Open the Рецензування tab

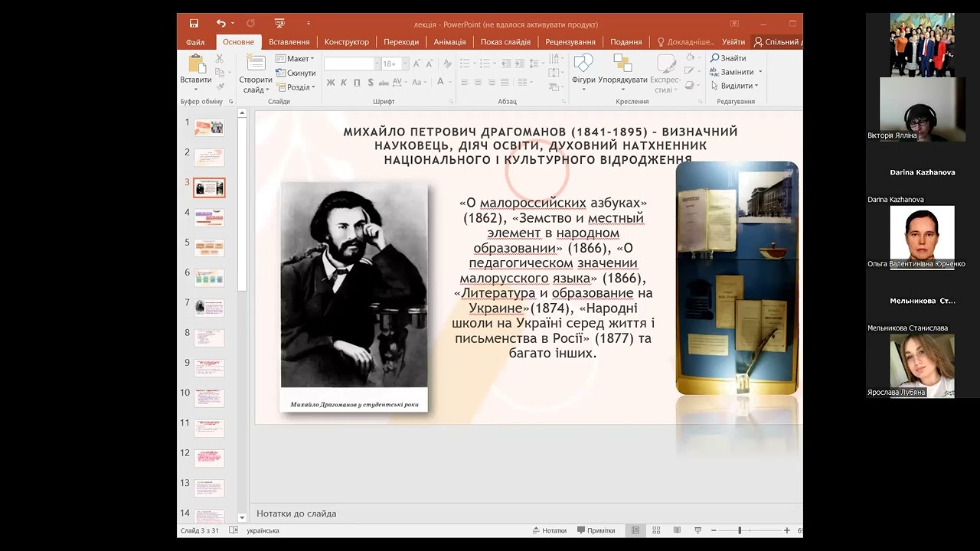tap(570, 42)
